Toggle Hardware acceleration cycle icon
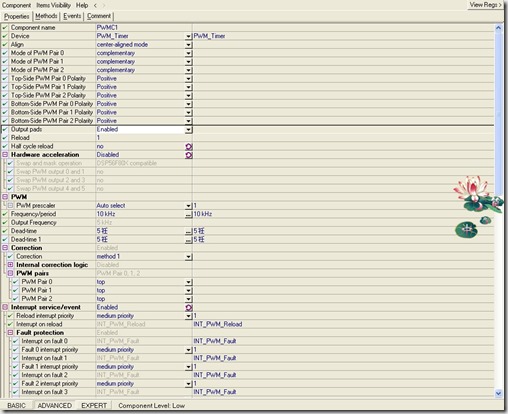508x414 pixels. pyautogui.click(x=189, y=155)
